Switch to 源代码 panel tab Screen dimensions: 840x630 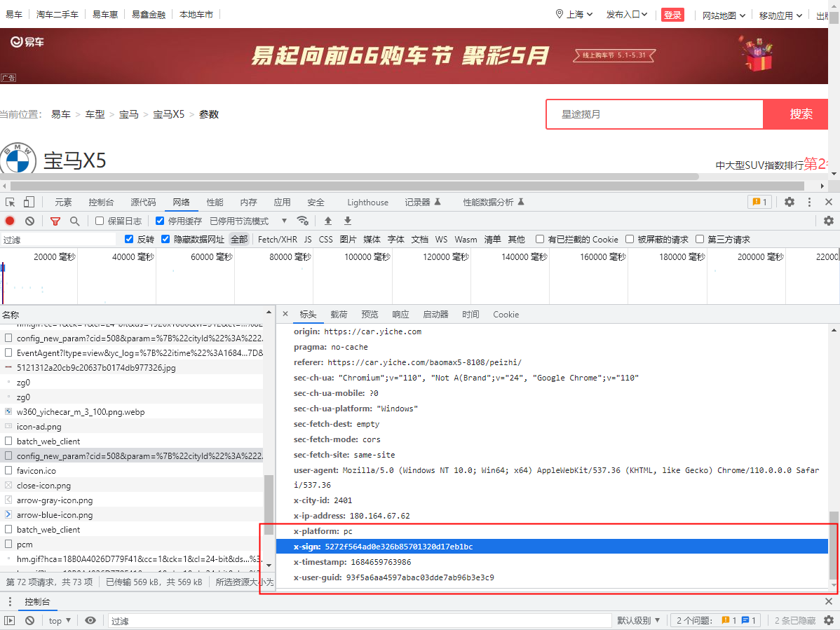[x=143, y=203]
